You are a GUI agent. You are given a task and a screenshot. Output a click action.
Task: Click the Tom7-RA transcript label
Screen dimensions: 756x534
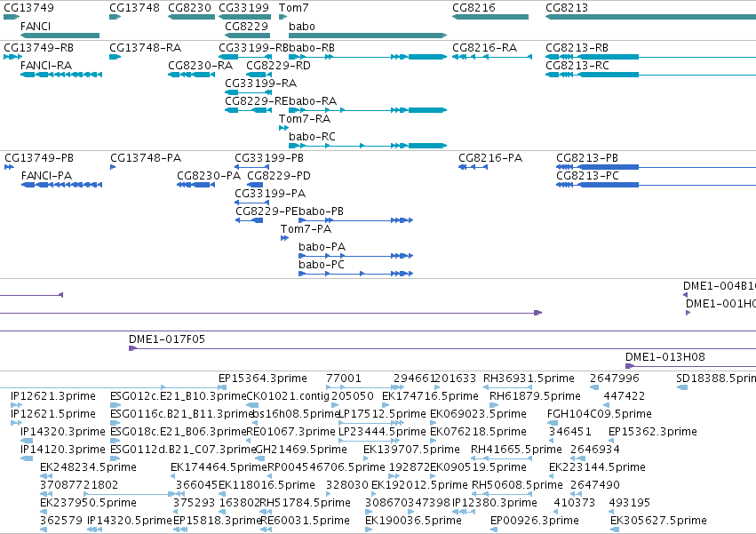coord(304,119)
